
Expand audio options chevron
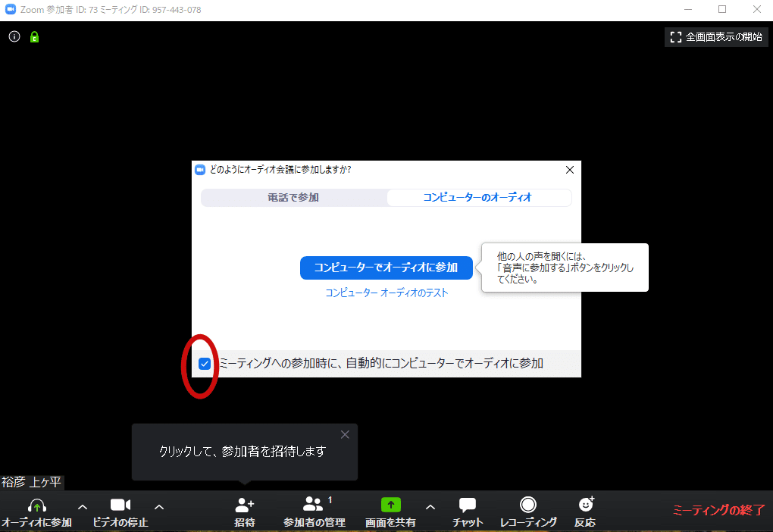click(x=82, y=507)
